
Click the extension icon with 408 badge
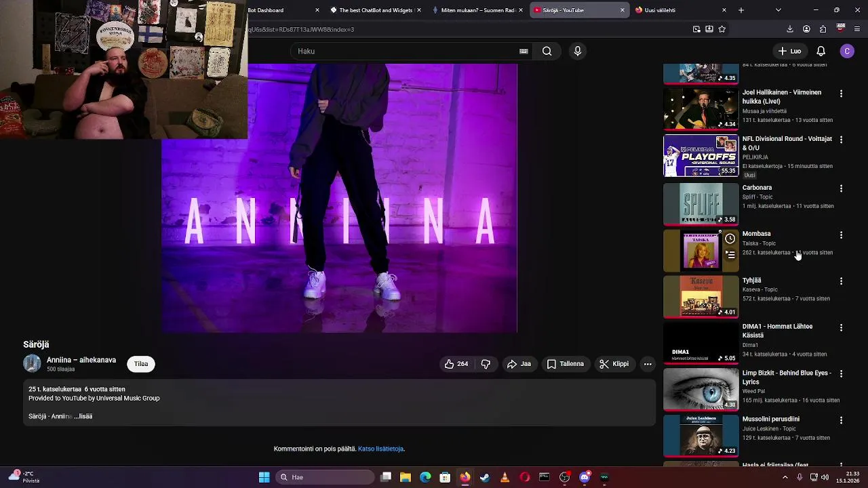840,28
